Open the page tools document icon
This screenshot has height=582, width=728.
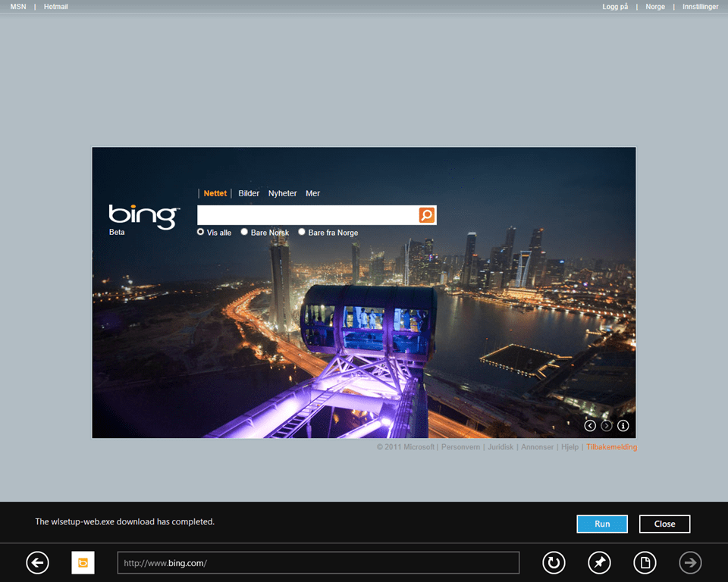(x=645, y=563)
